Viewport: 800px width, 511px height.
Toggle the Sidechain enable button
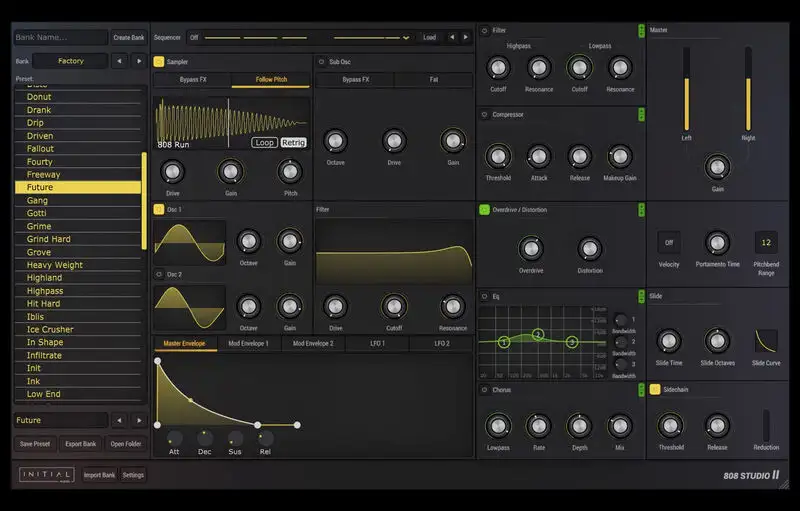[x=655, y=389]
